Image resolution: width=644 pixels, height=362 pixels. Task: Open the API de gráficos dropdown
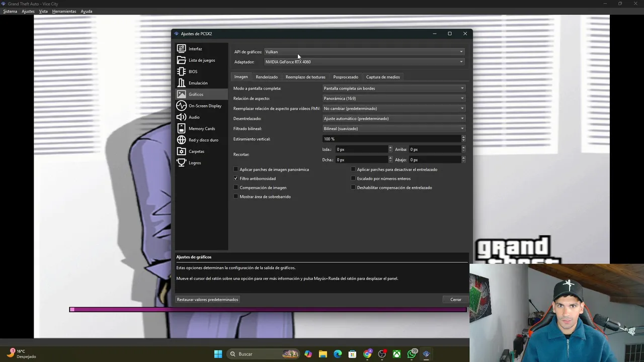pos(364,52)
